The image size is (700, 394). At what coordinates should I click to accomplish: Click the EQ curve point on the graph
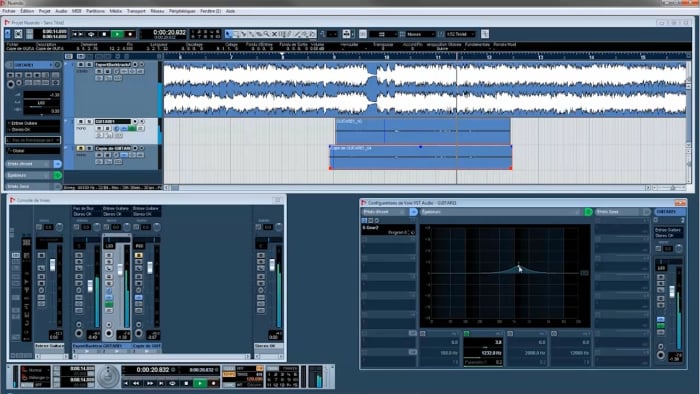pos(518,266)
